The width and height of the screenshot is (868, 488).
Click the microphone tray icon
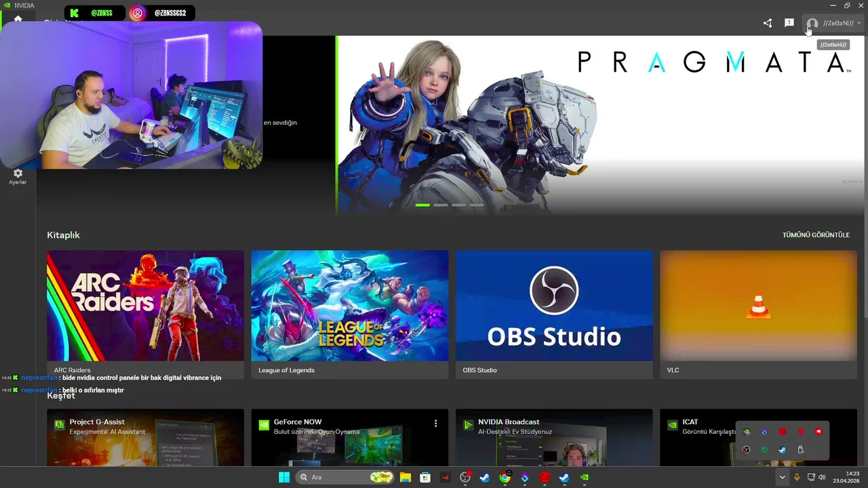(797, 477)
